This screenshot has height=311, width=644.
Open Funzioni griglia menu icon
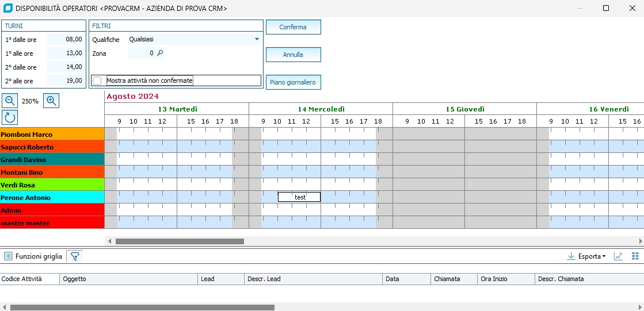click(8, 256)
